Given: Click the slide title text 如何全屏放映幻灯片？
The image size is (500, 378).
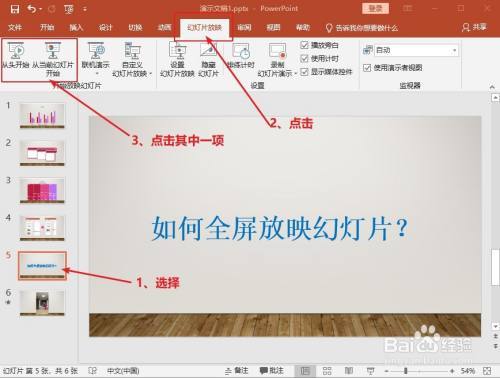Looking at the screenshot, I should pyautogui.click(x=280, y=229).
